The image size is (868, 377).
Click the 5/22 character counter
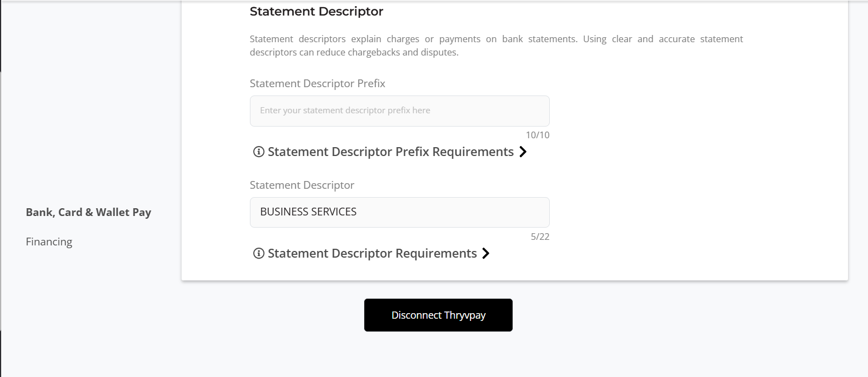540,237
